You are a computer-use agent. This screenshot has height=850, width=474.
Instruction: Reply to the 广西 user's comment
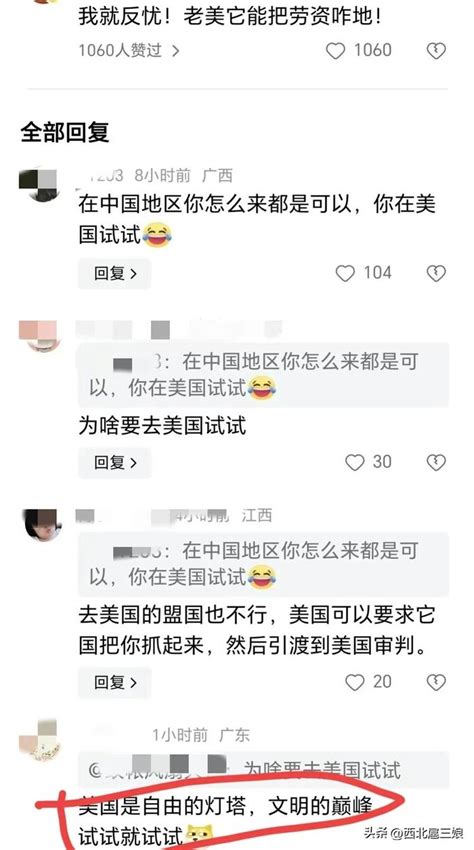[114, 274]
